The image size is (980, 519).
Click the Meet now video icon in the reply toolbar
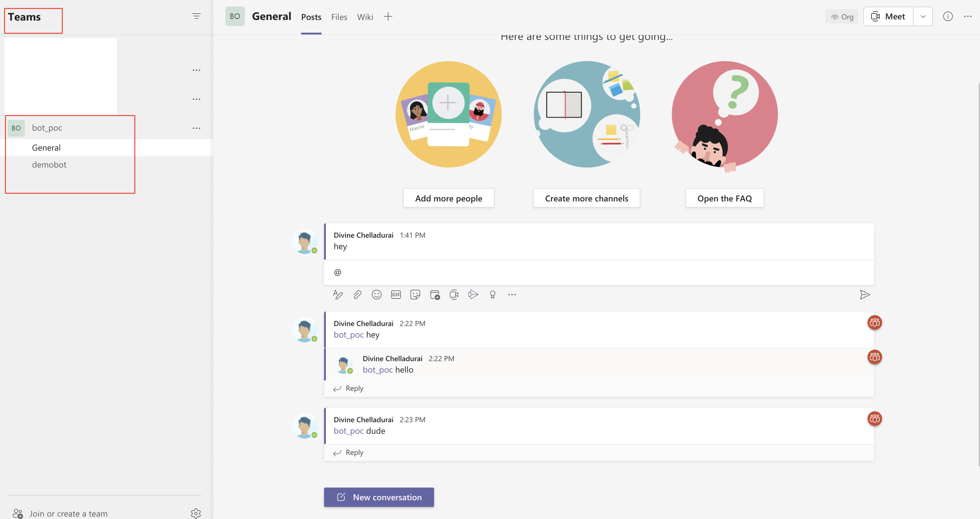454,294
